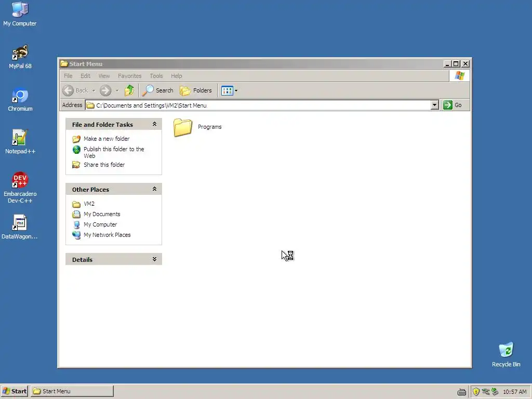Click the Windows flag logo throbber

coord(459,76)
